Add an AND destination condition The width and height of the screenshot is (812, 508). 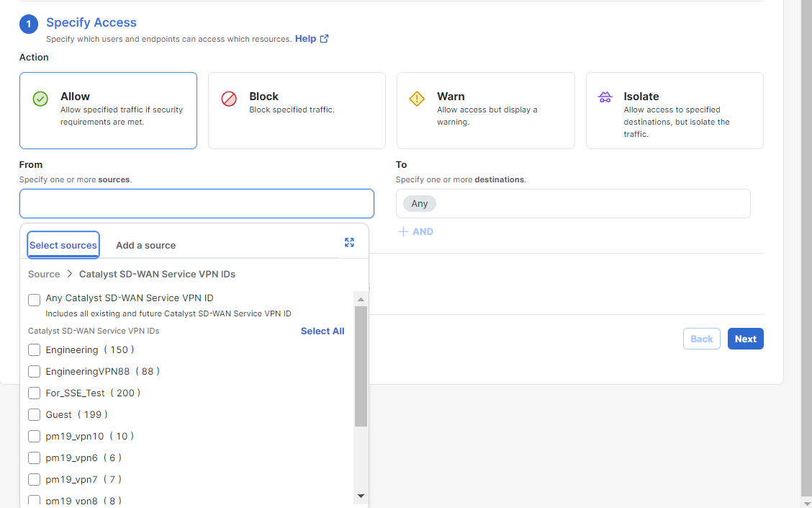[416, 232]
